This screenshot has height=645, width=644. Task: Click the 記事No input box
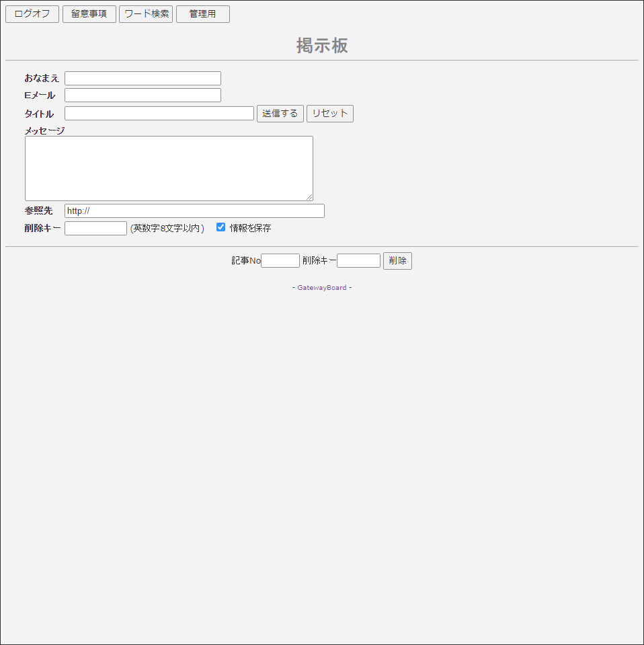point(280,261)
